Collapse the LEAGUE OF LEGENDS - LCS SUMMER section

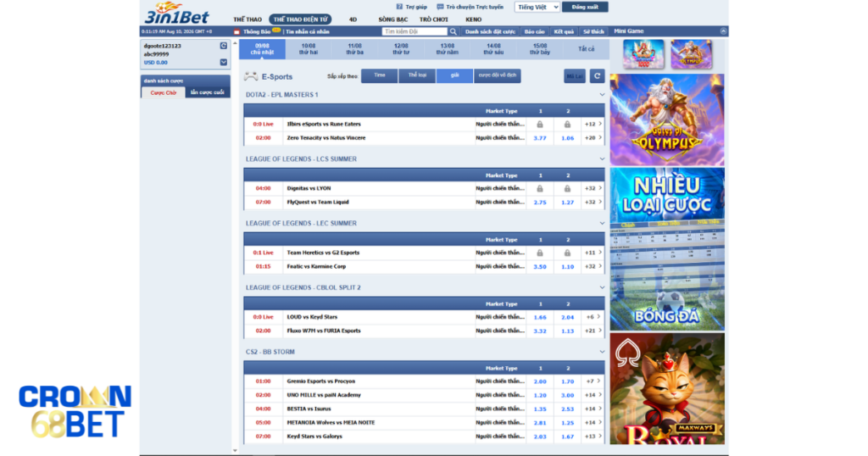(x=602, y=158)
